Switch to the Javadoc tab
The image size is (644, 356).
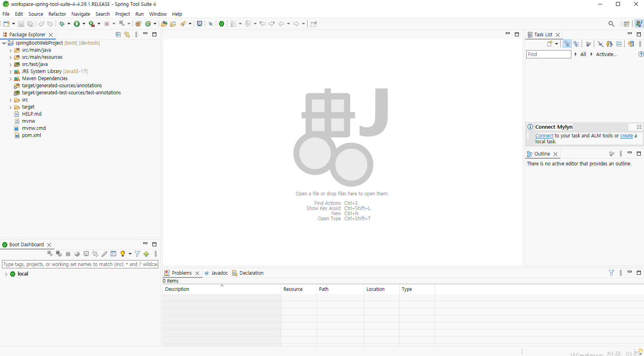pyautogui.click(x=216, y=273)
